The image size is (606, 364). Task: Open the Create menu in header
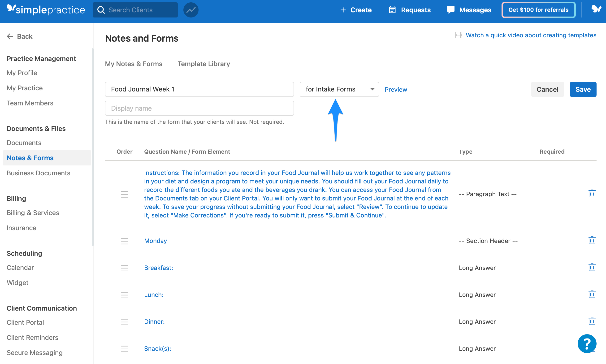(x=356, y=10)
